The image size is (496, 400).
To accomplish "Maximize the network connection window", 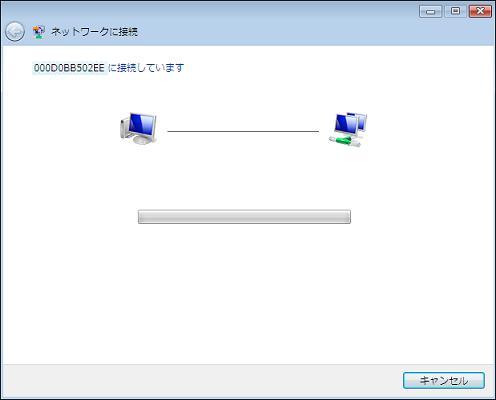I will 455,12.
